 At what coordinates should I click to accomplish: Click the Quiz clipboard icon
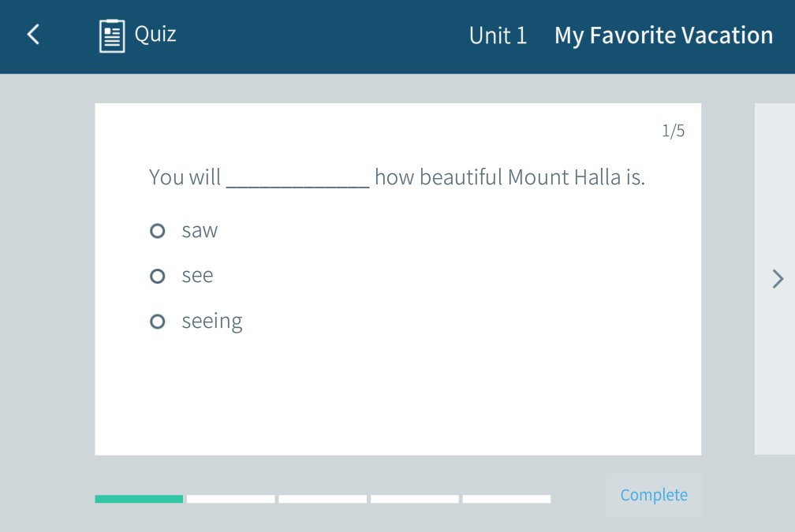(112, 35)
